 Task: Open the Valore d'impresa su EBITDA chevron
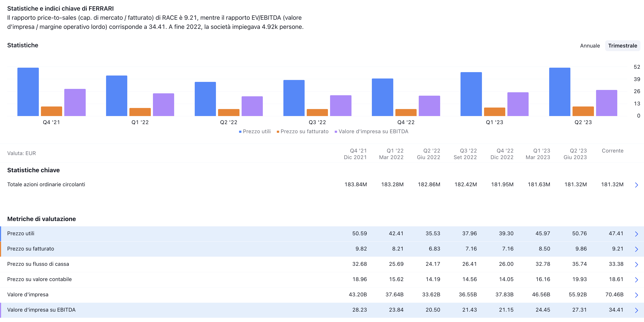[636, 310]
